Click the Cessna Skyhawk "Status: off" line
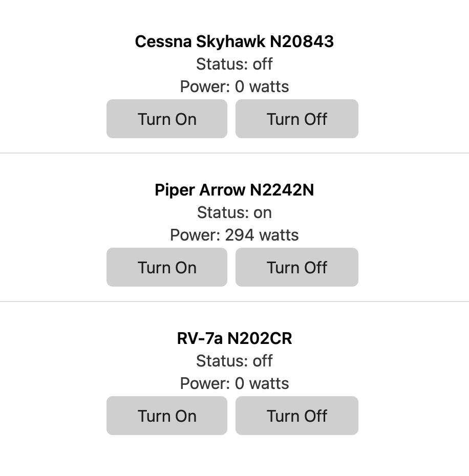 [x=234, y=64]
